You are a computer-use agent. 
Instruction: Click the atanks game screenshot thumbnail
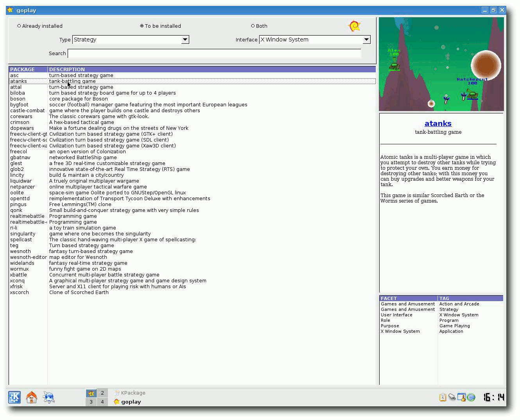(441, 64)
